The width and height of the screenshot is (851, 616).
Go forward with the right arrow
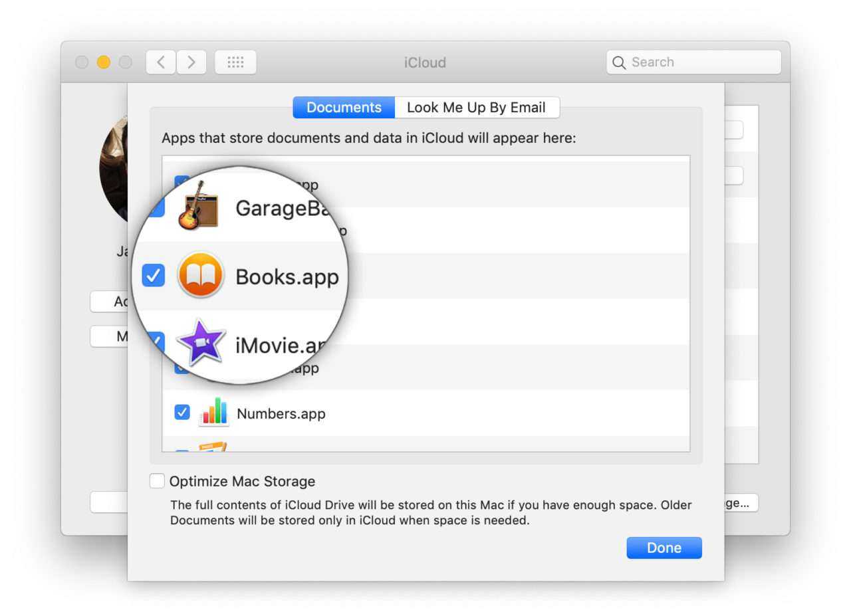tap(191, 62)
